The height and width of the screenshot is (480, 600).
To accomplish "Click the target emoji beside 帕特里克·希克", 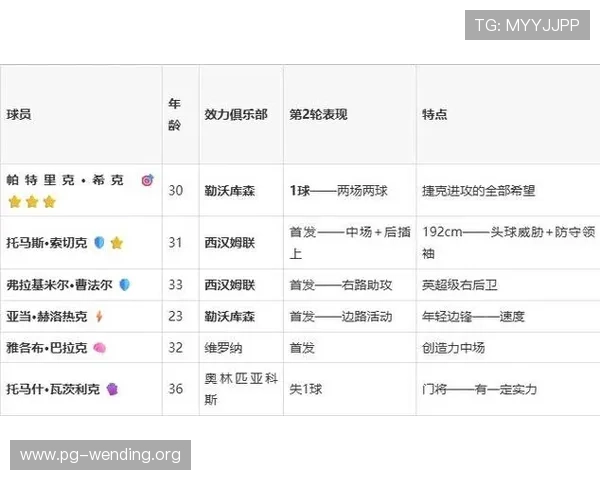I will 148,180.
